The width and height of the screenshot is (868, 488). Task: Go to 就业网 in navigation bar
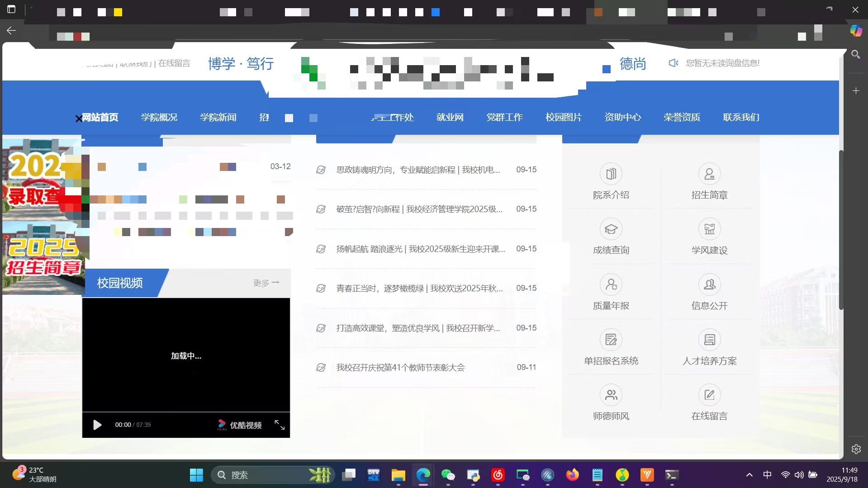450,118
